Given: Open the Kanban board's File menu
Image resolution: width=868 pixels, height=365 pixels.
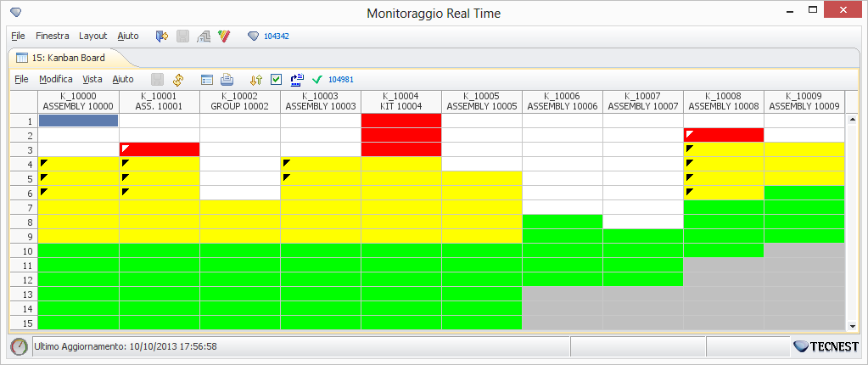Looking at the screenshot, I should [x=21, y=79].
